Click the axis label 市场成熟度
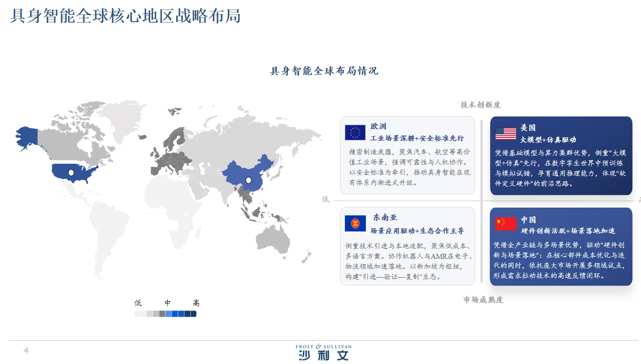Image resolution: width=641 pixels, height=364 pixels. pos(483,300)
